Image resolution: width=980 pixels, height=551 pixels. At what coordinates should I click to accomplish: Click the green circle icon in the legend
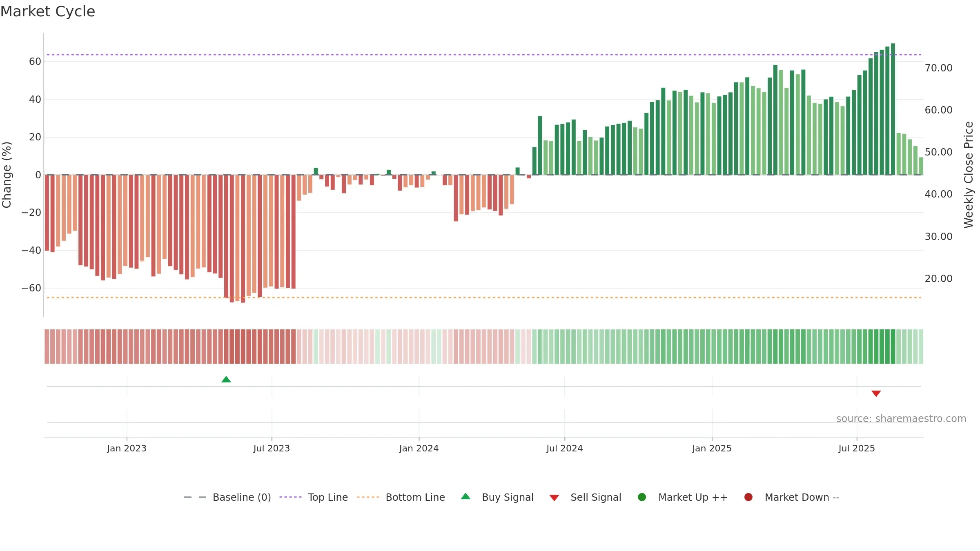click(642, 497)
